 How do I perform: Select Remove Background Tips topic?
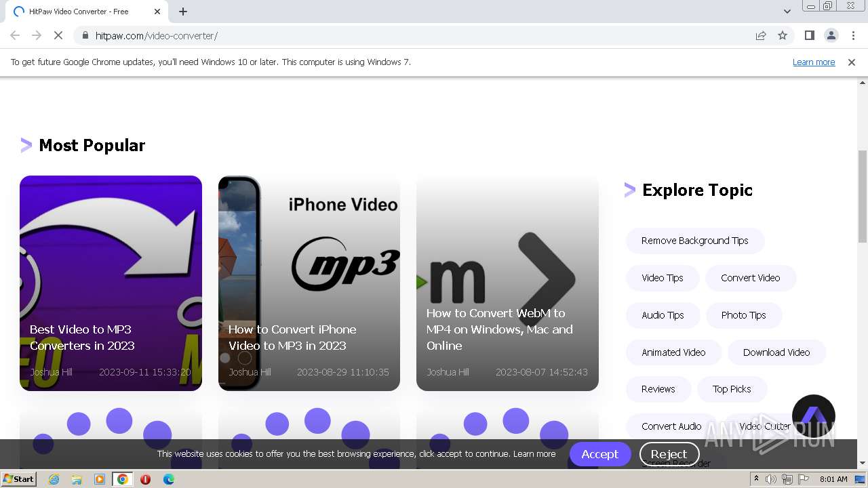(695, 241)
